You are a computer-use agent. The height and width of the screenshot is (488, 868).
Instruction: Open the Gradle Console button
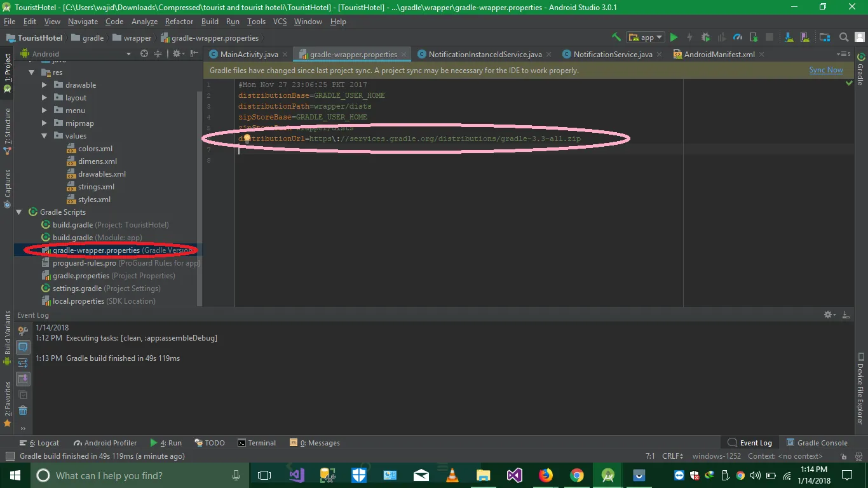[817, 443]
